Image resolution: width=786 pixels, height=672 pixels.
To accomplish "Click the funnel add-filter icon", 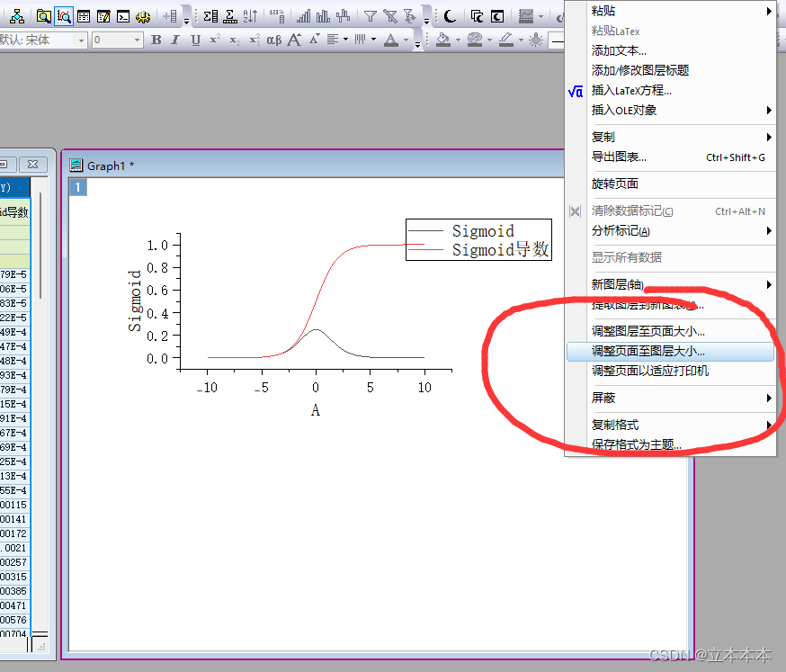I will pyautogui.click(x=370, y=16).
